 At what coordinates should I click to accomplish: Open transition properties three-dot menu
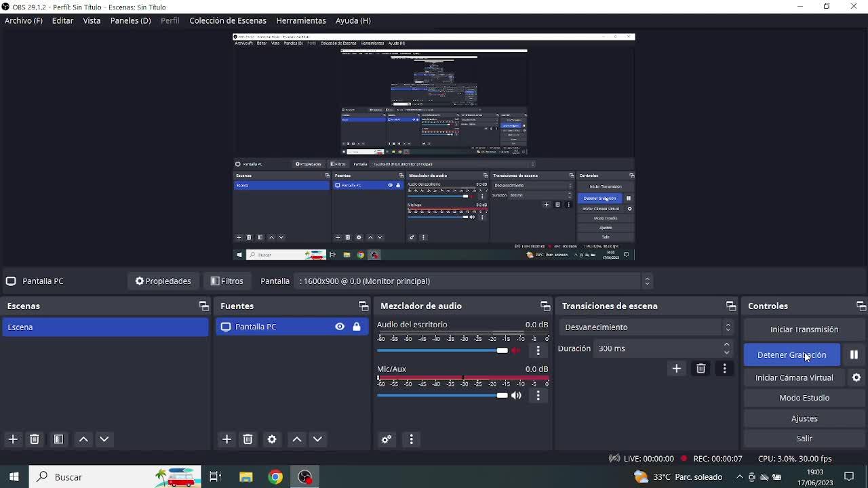click(724, 369)
